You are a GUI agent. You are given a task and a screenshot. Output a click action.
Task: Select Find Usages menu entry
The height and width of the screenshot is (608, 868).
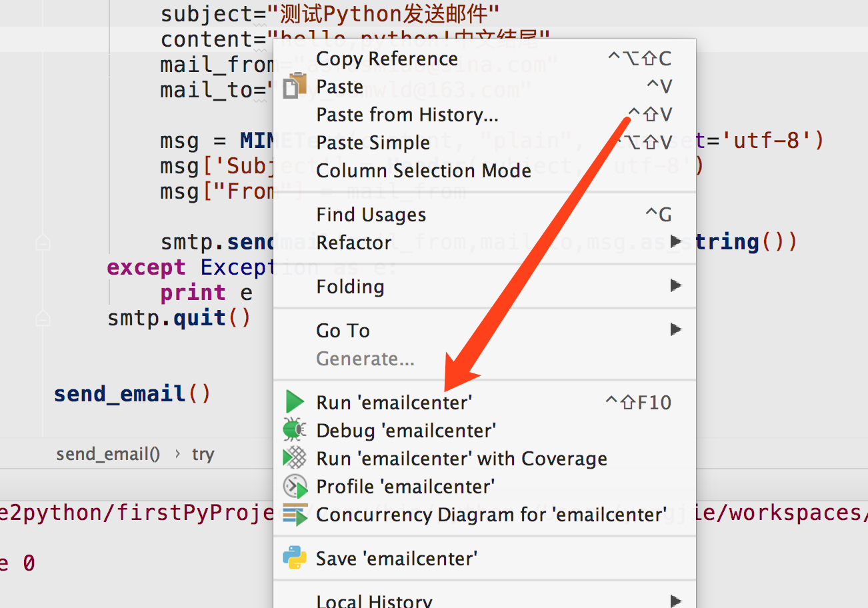click(485, 215)
